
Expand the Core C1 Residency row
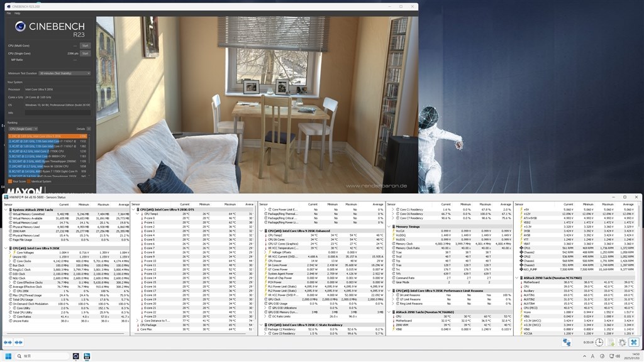pyautogui.click(x=394, y=210)
